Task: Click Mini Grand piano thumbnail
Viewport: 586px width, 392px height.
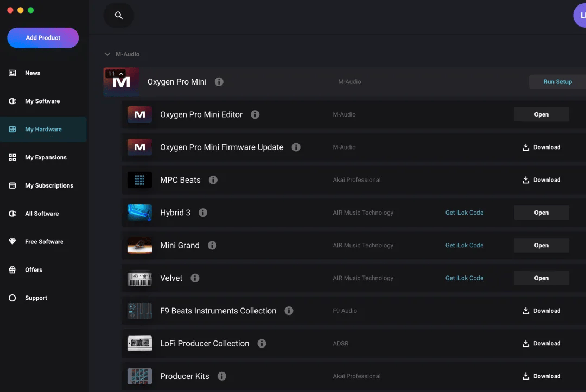Action: coord(139,245)
